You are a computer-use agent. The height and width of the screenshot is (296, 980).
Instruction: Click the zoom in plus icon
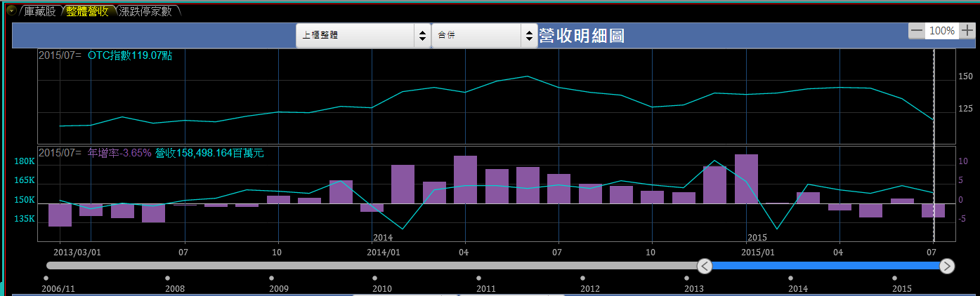click(x=967, y=31)
